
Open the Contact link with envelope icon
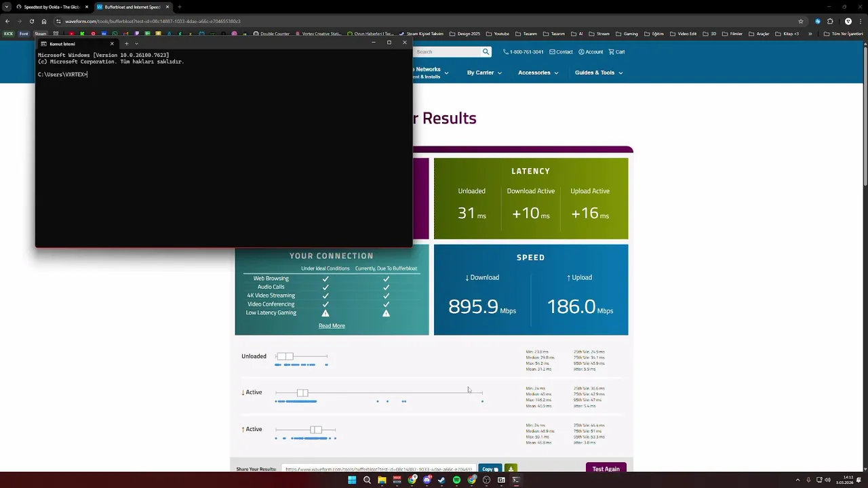coord(561,52)
